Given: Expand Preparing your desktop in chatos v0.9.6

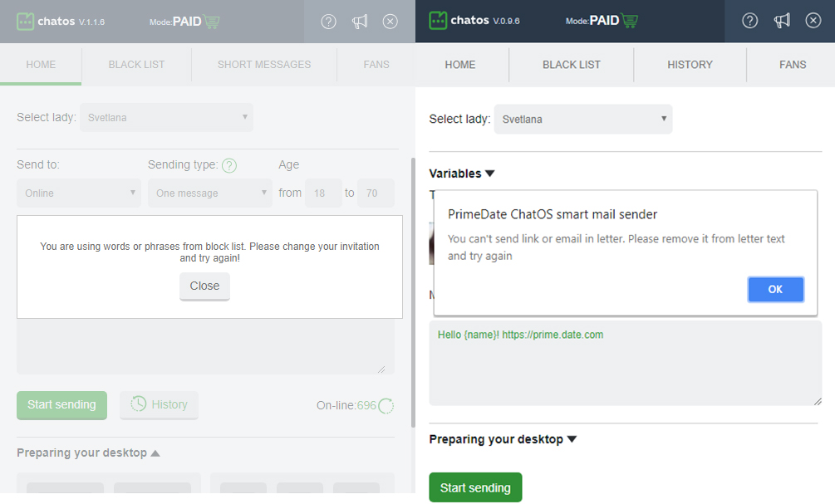Looking at the screenshot, I should pyautogui.click(x=503, y=439).
